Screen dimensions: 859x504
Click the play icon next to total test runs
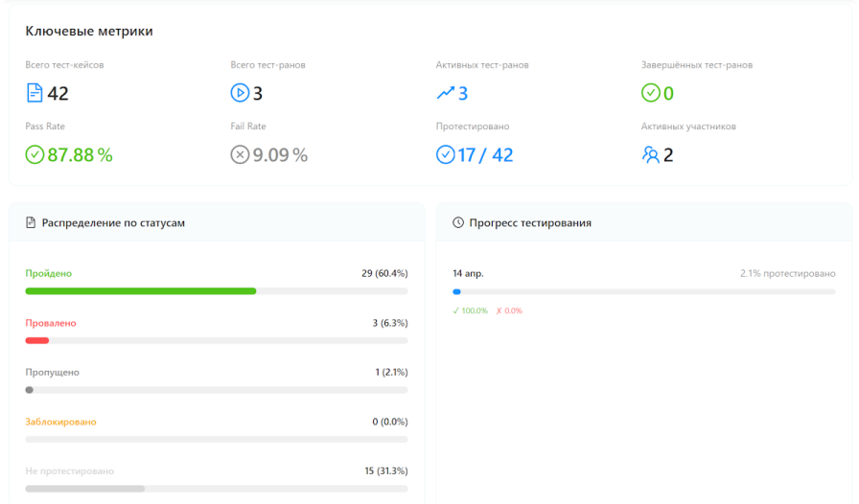click(x=240, y=93)
